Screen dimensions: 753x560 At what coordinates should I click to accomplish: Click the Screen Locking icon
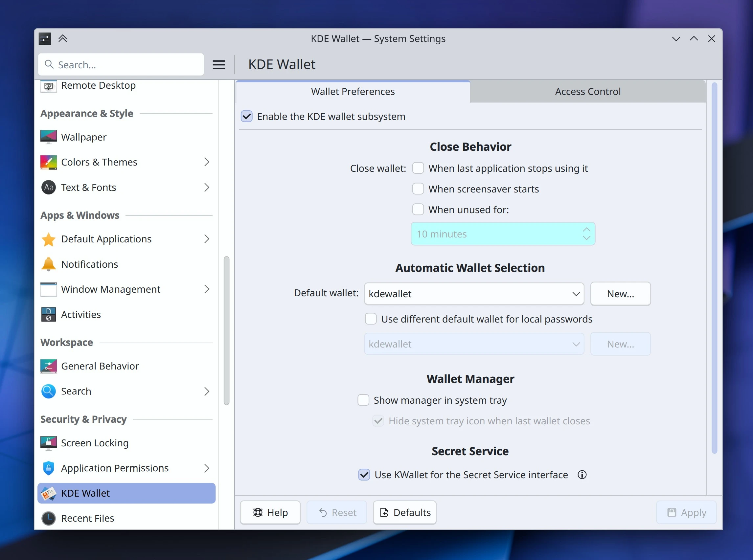(48, 443)
